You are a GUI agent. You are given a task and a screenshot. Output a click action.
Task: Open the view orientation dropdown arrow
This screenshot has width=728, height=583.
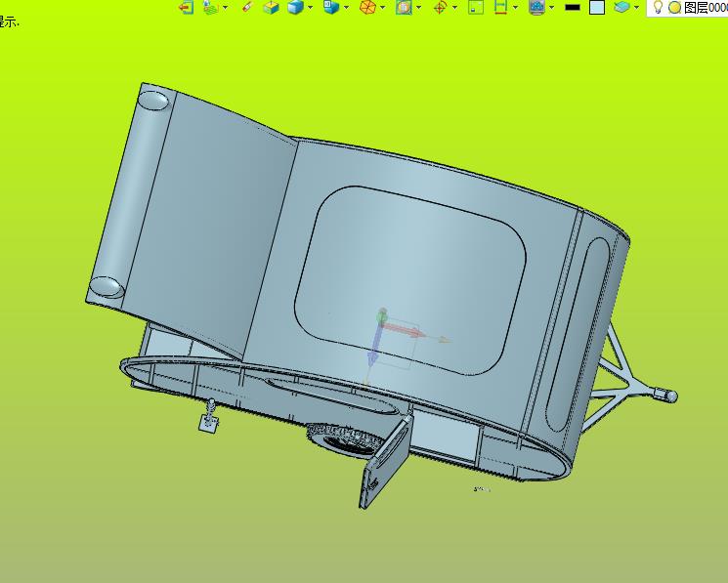pos(346,8)
